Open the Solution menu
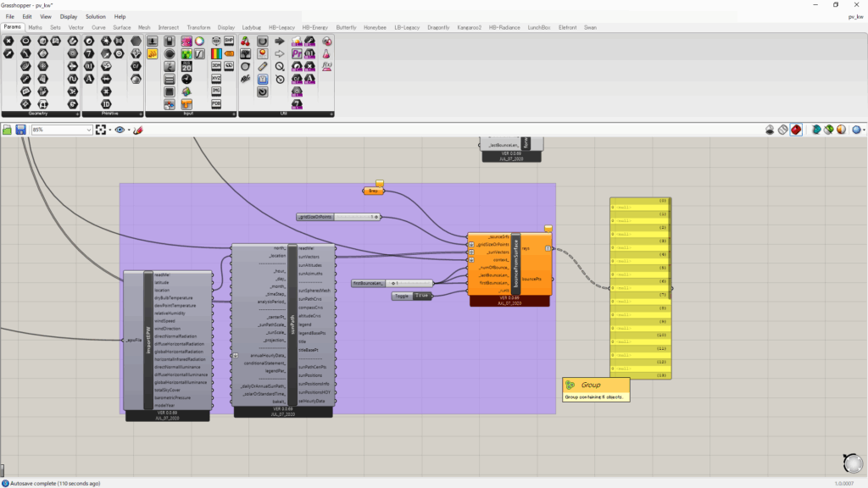This screenshot has height=488, width=868. point(95,16)
